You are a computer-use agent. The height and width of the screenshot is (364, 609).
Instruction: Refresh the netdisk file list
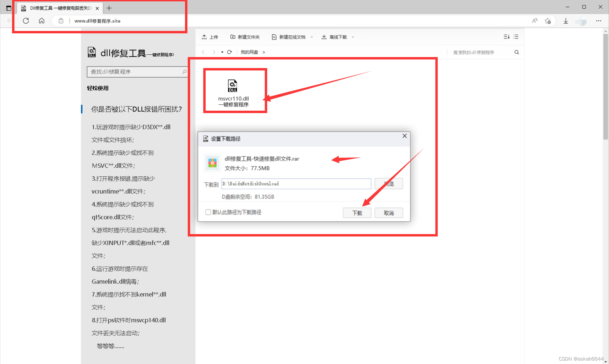(x=229, y=52)
